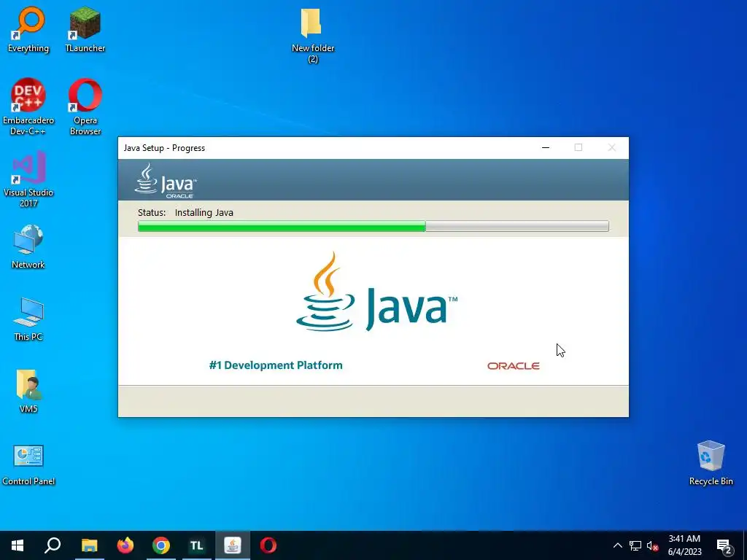The height and width of the screenshot is (560, 747).
Task: Open Opera from the taskbar
Action: 268,545
